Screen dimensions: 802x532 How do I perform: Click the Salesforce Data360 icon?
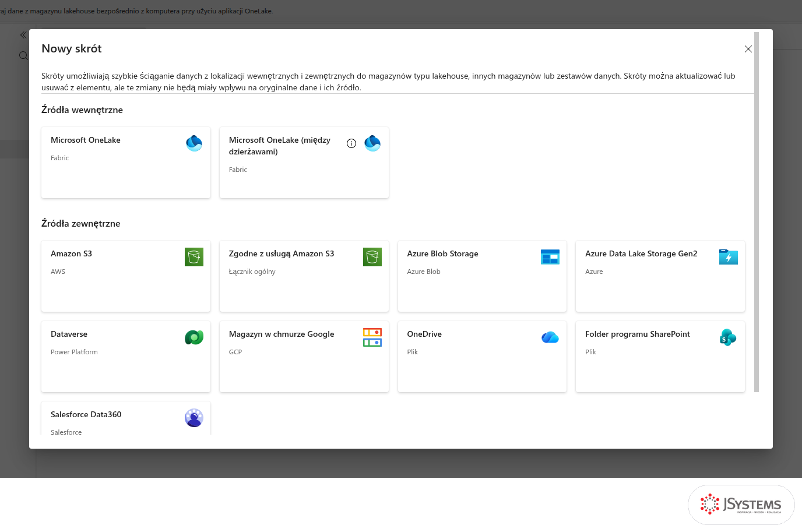[194, 418]
